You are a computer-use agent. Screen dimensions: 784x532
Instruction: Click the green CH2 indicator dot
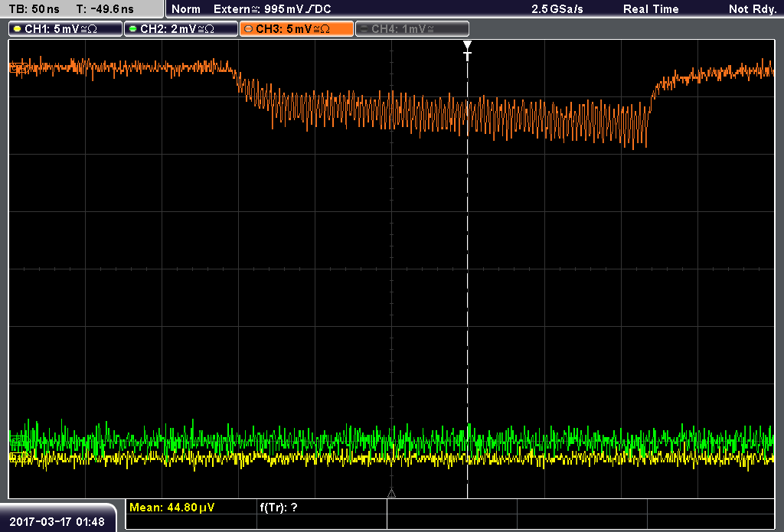pyautogui.click(x=133, y=29)
